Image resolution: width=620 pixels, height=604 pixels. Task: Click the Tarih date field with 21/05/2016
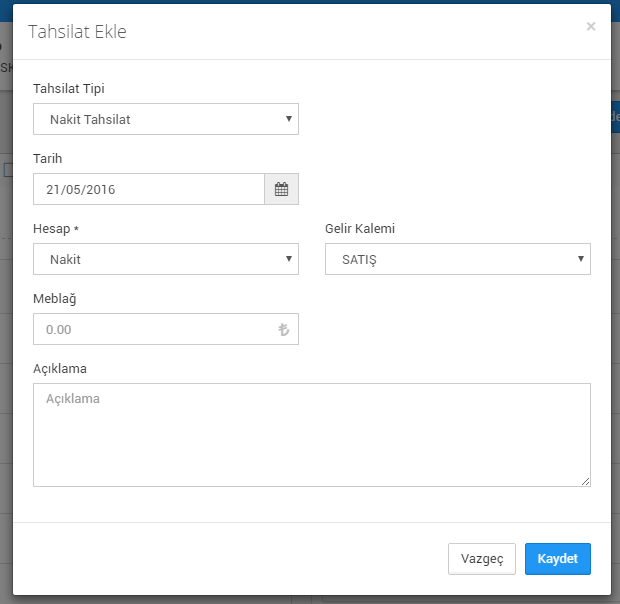coord(149,189)
